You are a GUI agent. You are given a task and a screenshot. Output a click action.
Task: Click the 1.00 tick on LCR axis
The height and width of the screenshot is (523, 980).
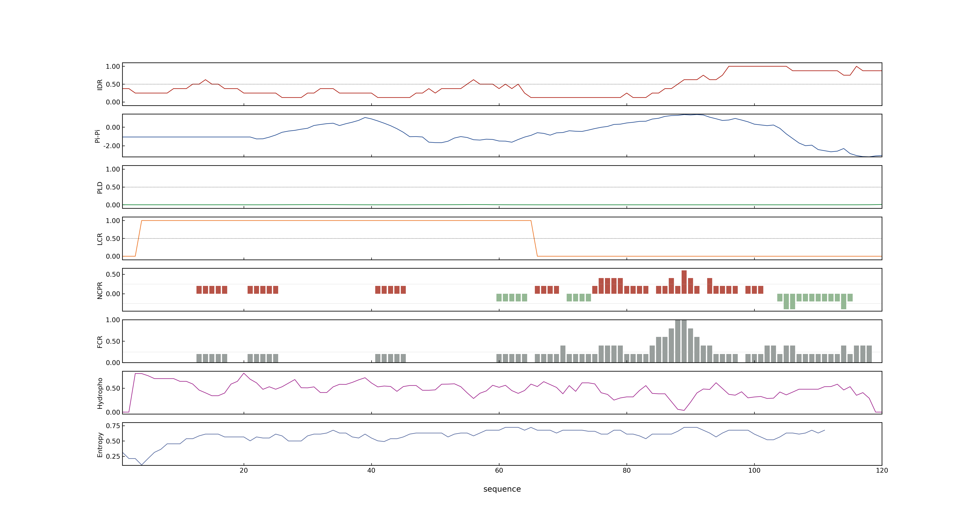(113, 221)
